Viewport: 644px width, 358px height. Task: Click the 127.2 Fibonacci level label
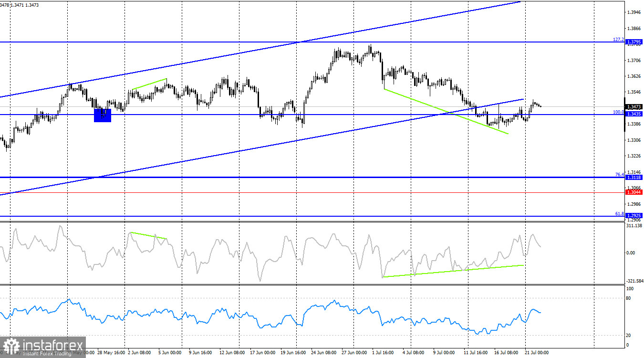point(618,39)
